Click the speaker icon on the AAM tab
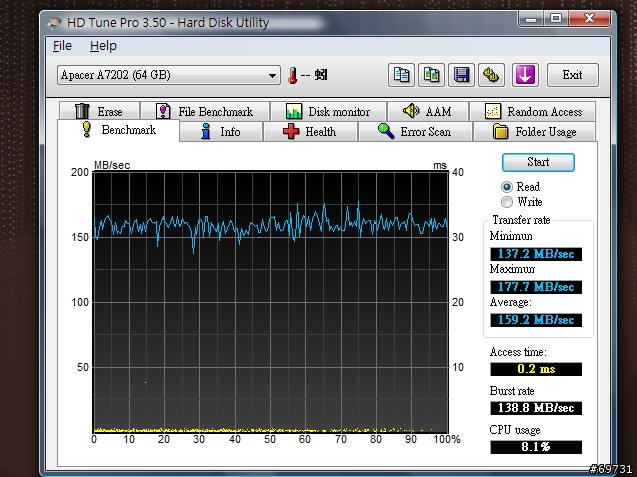This screenshot has width=637, height=477. click(x=411, y=111)
